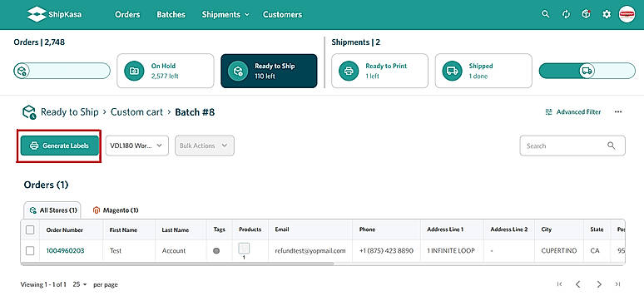
Task: Open order number 1004960203
Action: click(65, 250)
